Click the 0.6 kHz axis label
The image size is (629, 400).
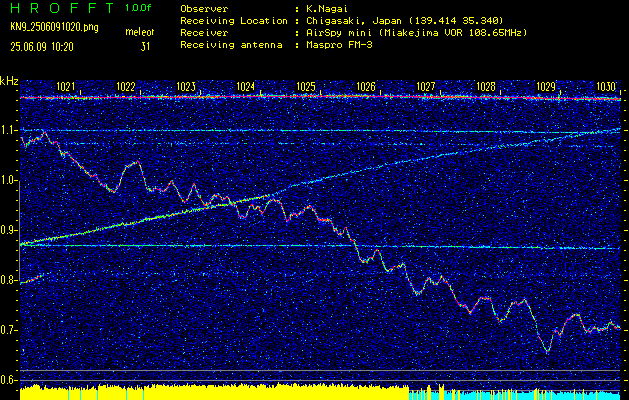click(x=9, y=380)
